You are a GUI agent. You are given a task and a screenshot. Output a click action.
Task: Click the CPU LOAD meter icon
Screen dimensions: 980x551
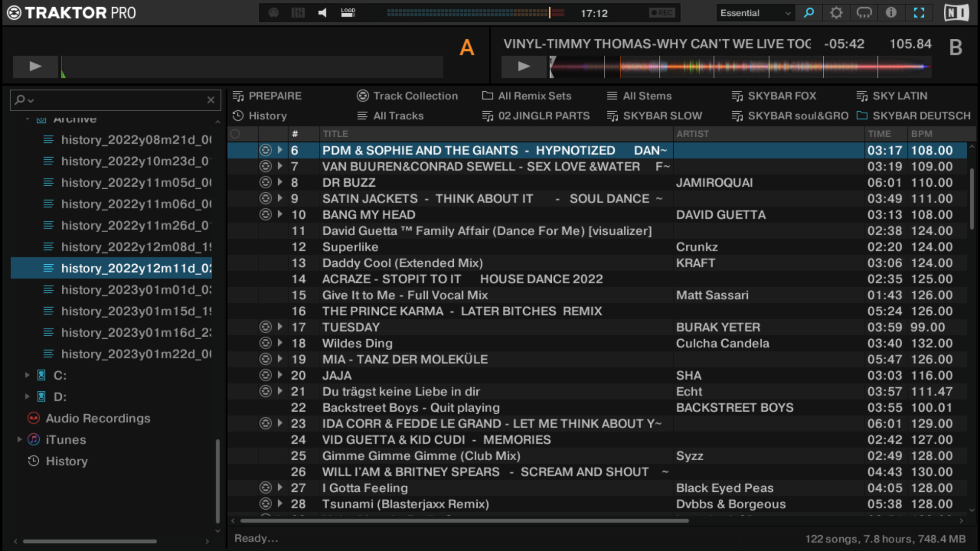point(348,13)
